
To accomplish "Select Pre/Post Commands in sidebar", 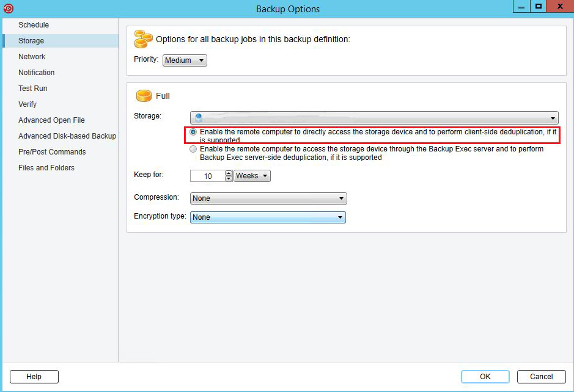I will [52, 152].
